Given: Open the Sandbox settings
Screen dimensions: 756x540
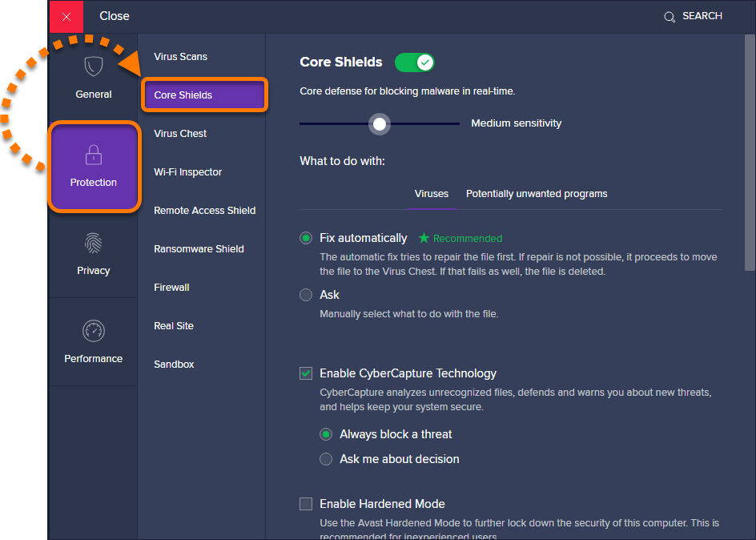Looking at the screenshot, I should (x=174, y=364).
